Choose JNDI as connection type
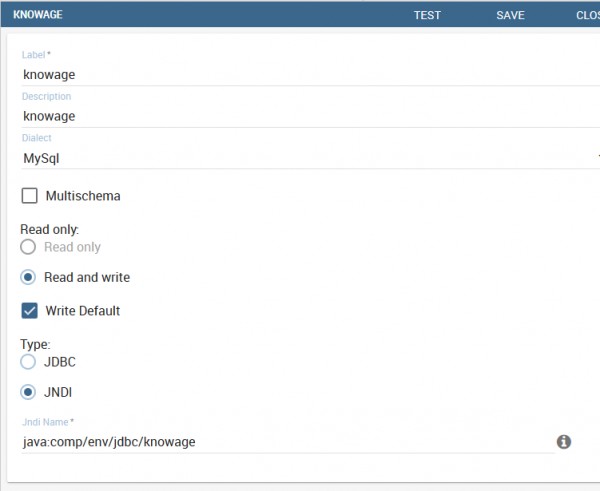Screen dimensions: 600x491 [28, 392]
